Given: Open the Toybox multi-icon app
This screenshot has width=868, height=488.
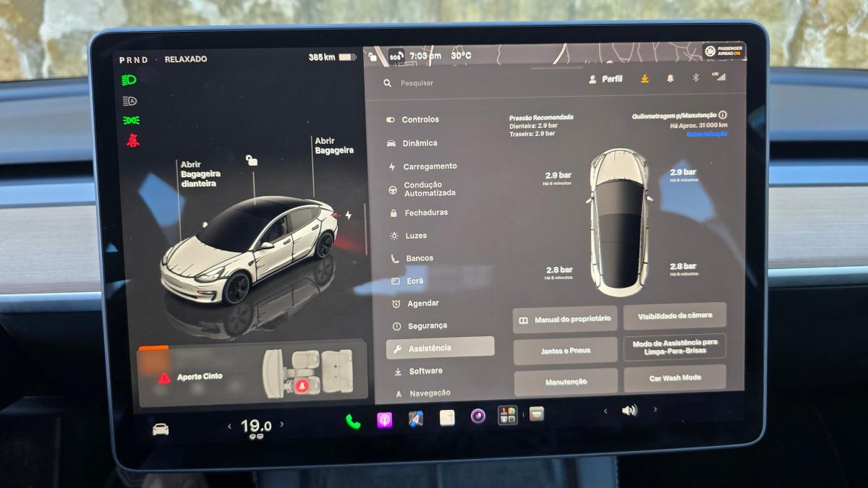Looking at the screenshot, I should coord(508,415).
